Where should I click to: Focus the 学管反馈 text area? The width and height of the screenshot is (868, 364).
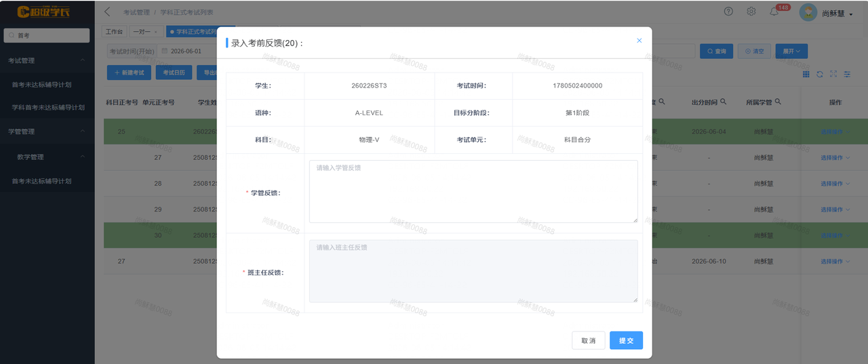point(473,192)
